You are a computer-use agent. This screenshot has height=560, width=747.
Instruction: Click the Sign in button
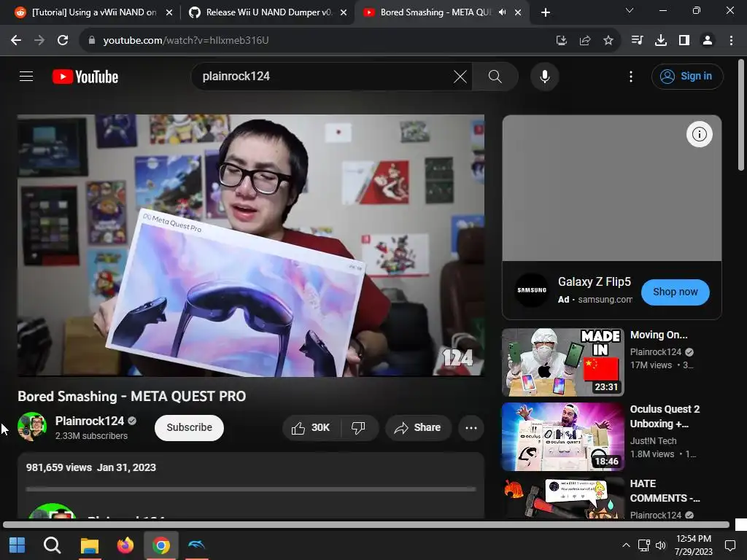coord(687,76)
